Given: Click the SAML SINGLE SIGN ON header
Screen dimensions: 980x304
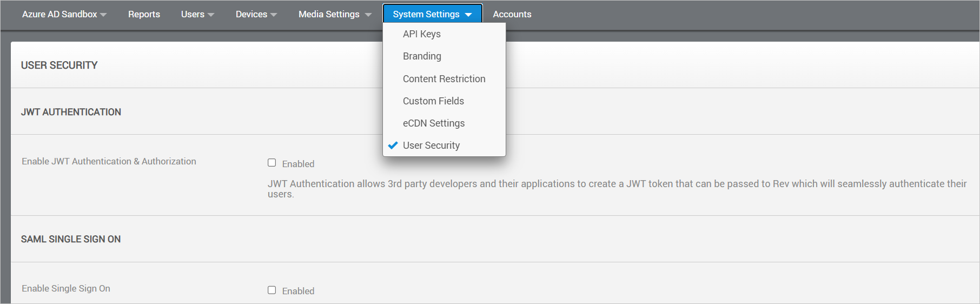Looking at the screenshot, I should (71, 239).
